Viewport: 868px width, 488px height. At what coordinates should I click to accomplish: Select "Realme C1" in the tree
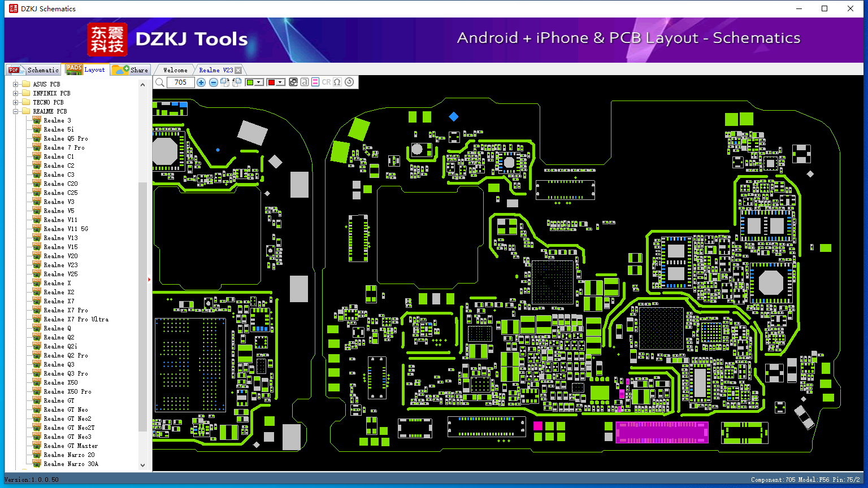[59, 156]
